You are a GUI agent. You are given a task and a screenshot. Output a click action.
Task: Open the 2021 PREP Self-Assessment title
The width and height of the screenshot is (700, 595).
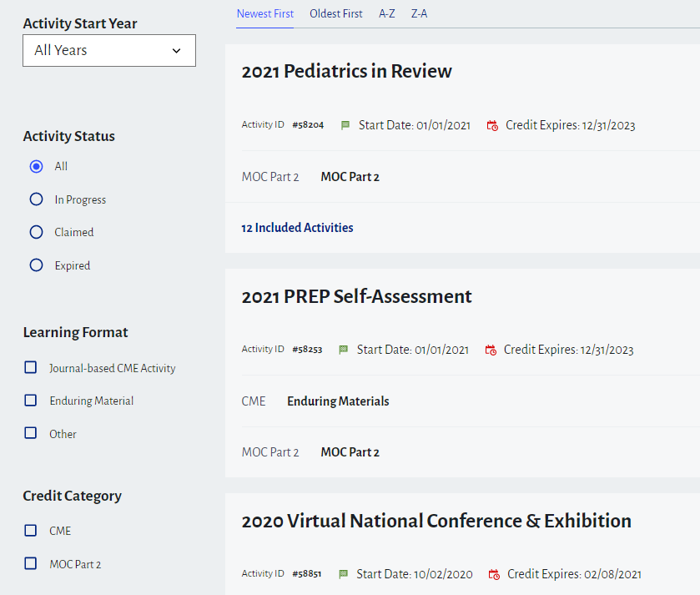coord(356,296)
